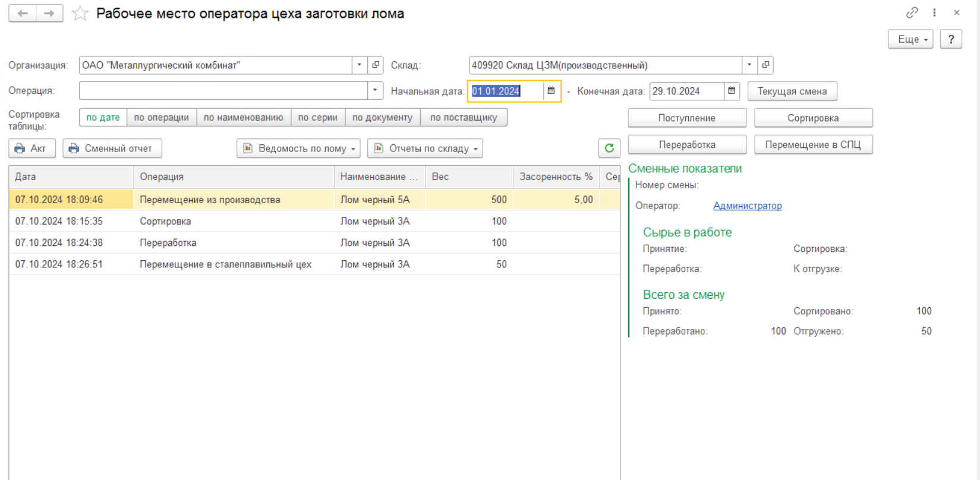The height and width of the screenshot is (480, 980).
Task: Open Ведомость по лому dropdown menu
Action: pos(298,148)
